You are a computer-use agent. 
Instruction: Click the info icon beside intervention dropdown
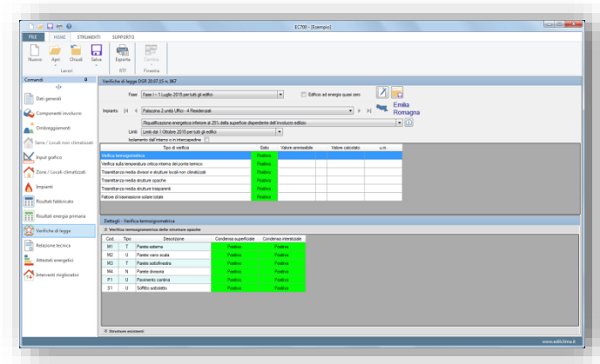[409, 123]
